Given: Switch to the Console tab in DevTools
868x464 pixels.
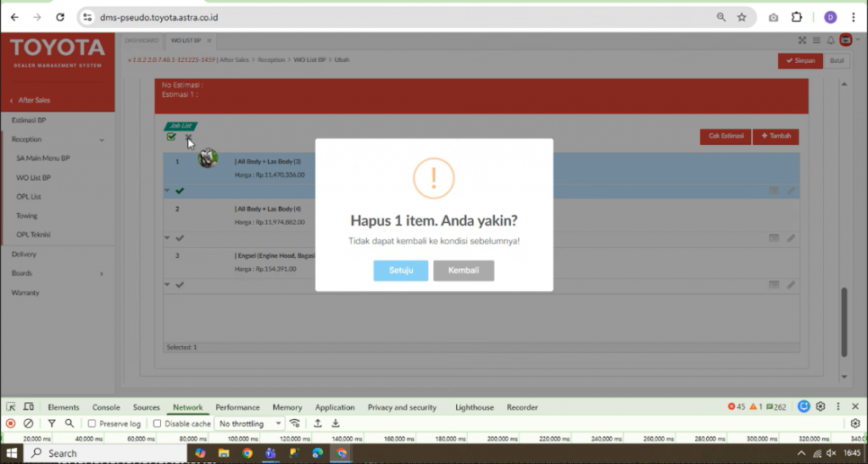Looking at the screenshot, I should (x=106, y=407).
